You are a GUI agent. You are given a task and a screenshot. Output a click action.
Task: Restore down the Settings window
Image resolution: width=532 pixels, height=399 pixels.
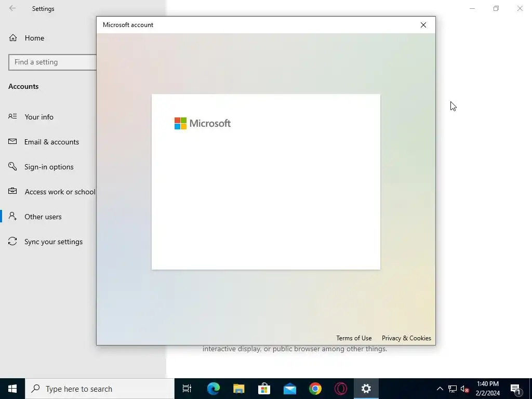[x=496, y=8]
